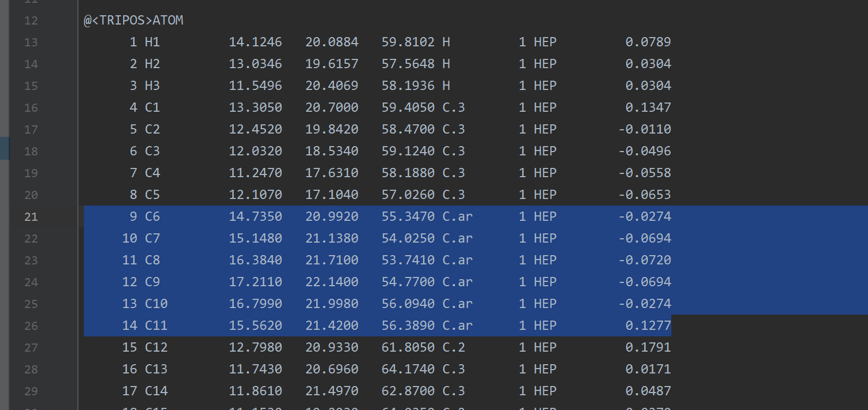
Task: Click atom name C14
Action: pos(156,391)
